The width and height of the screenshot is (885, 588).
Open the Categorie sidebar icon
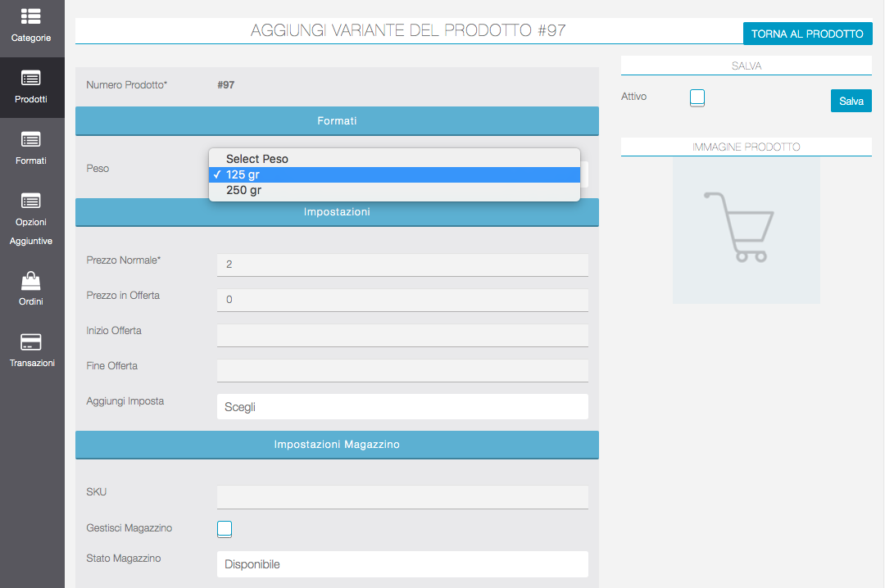tap(31, 16)
